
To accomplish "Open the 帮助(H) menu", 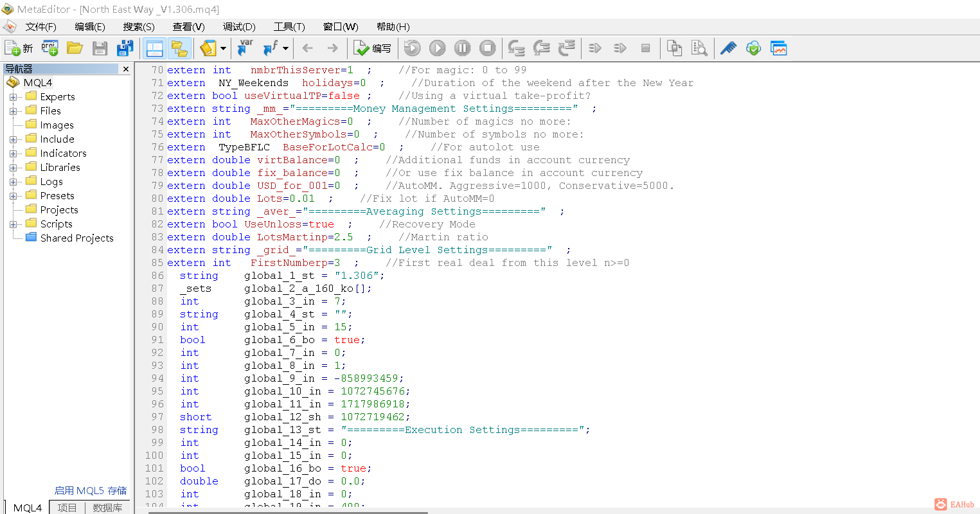I will click(393, 26).
